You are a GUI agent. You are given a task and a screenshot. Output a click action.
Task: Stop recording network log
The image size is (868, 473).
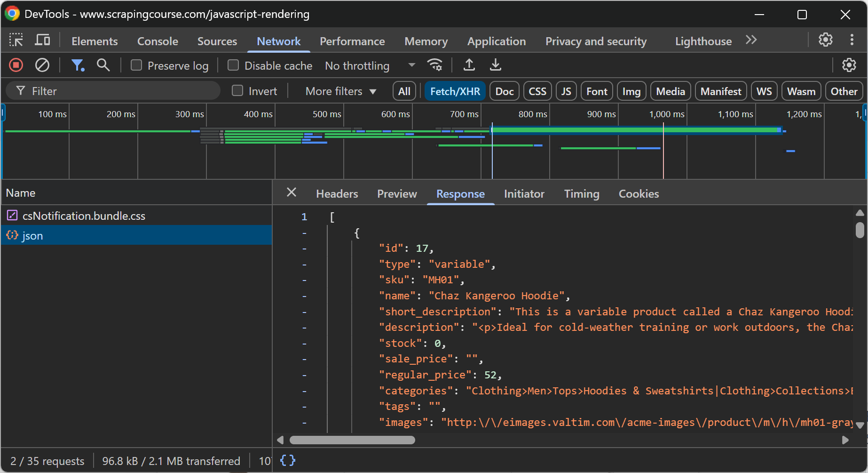16,65
